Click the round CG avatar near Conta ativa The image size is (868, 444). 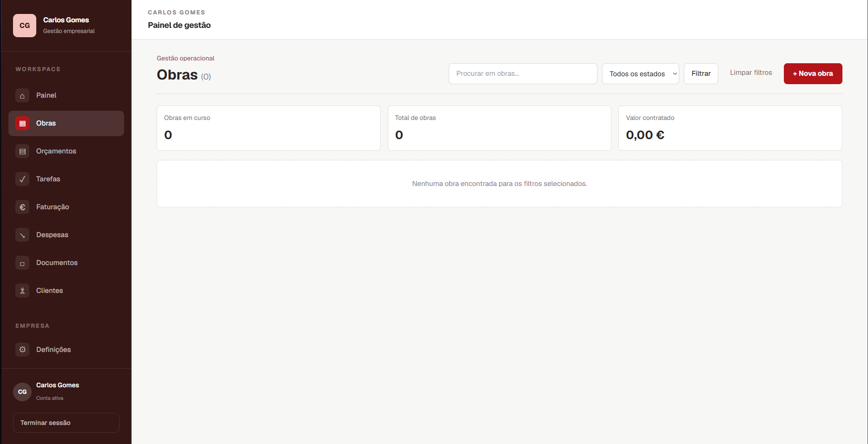(x=22, y=392)
